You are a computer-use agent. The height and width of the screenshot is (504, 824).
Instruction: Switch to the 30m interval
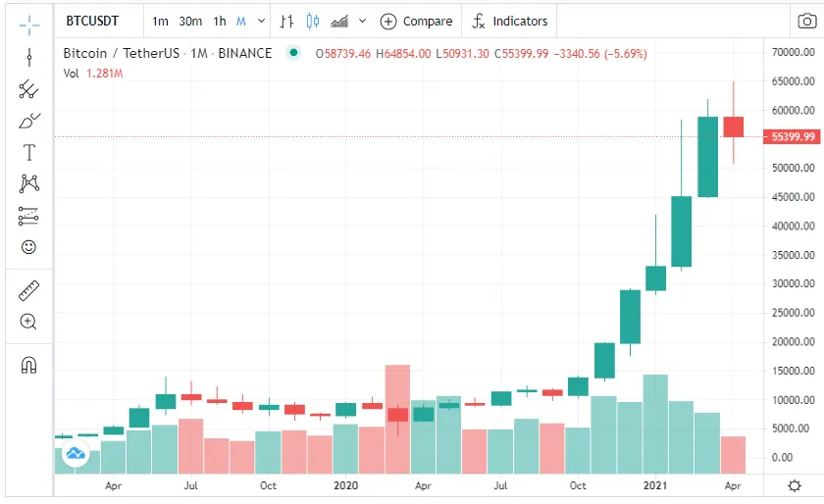190,21
